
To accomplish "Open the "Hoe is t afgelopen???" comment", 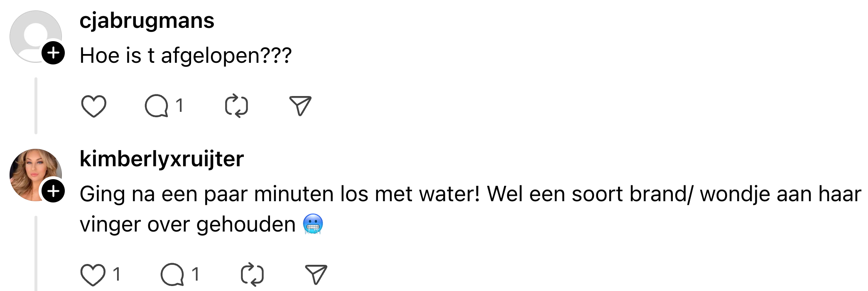I will point(186,56).
